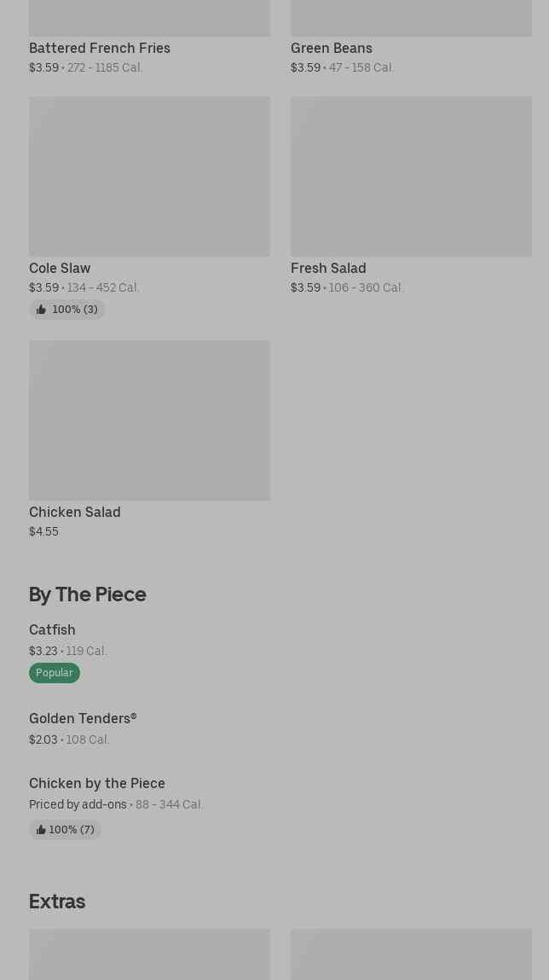Click the green Popular badge on Catfish
Viewport: 549px width, 980px height.
(55, 673)
